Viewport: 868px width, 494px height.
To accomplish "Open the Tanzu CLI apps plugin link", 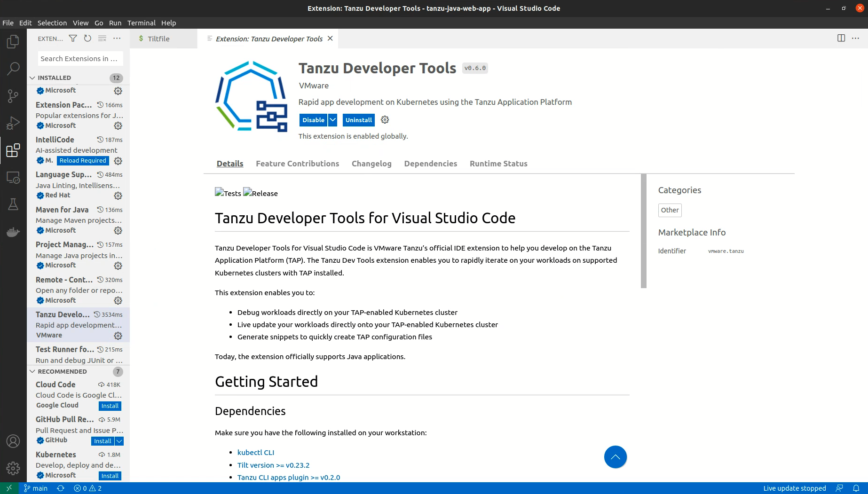I will tap(289, 477).
